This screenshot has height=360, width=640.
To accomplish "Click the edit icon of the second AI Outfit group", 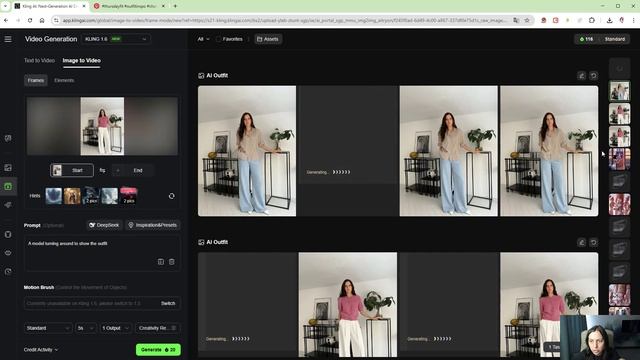I will coord(582,242).
